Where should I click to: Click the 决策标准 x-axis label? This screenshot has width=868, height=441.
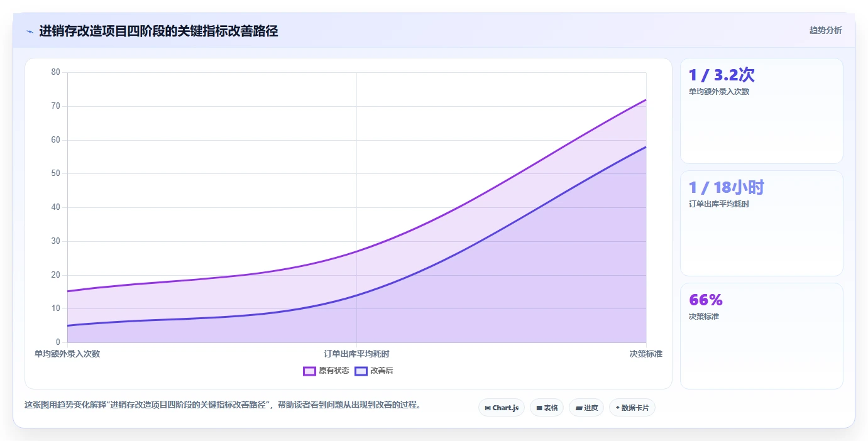pos(646,354)
